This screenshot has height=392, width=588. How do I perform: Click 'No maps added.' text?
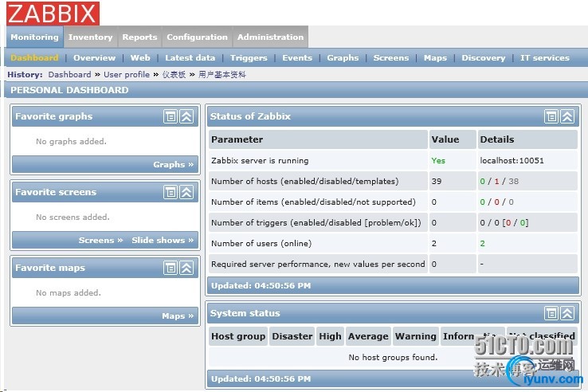coord(69,293)
